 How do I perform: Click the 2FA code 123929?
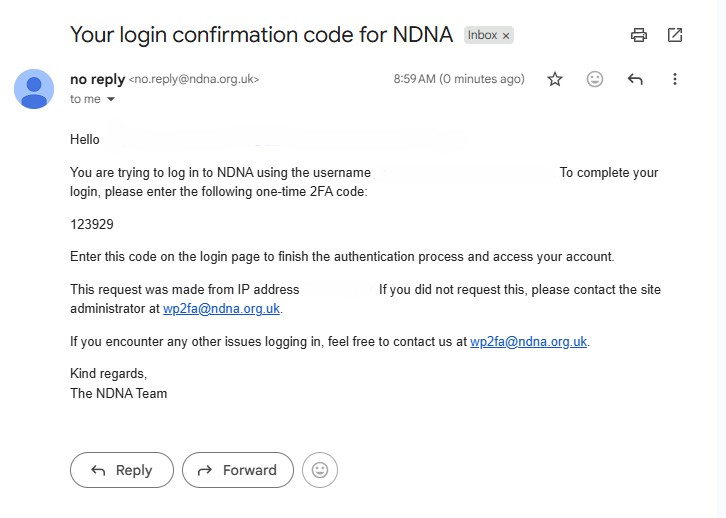(92, 224)
